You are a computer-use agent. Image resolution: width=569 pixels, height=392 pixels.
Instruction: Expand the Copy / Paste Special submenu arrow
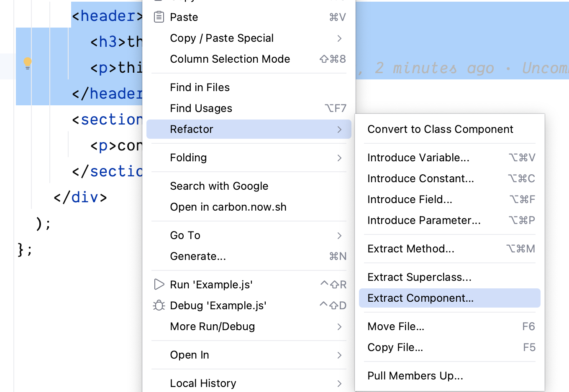(x=340, y=38)
